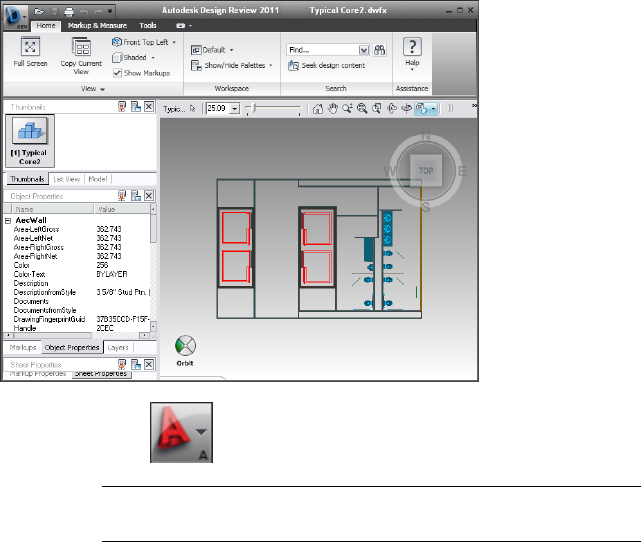Pin the Object Properties palette
Screen dimensions: 641x542
122,196
